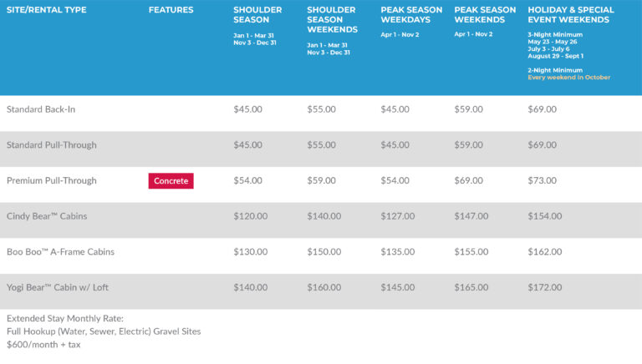
Task: Click the $73.00 Premium Pull-Through holiday price
Action: pyautogui.click(x=542, y=180)
